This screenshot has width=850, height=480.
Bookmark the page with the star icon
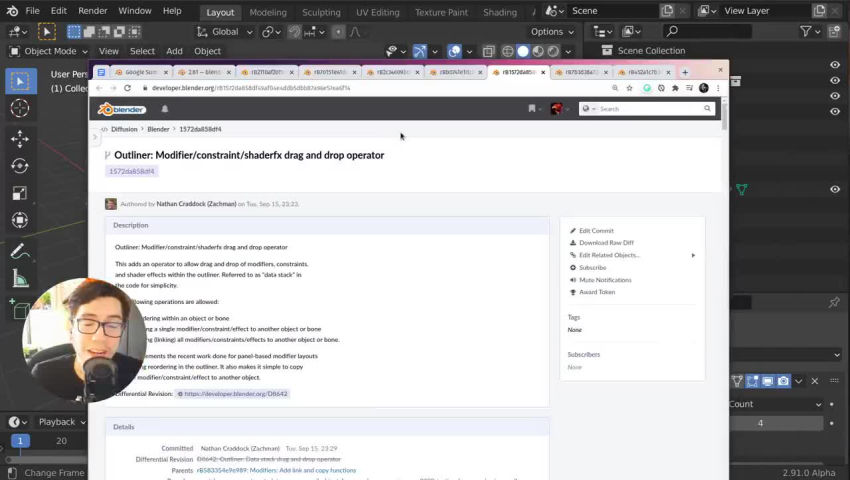click(629, 88)
